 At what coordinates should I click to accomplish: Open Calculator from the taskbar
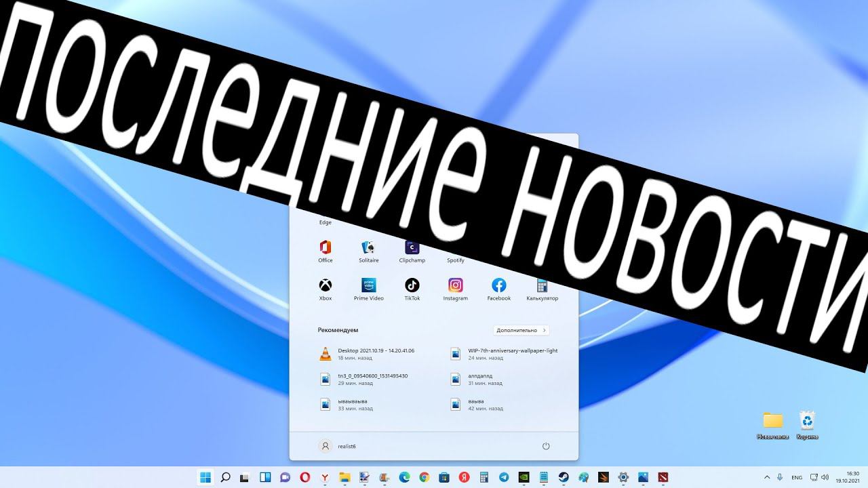[x=484, y=477]
